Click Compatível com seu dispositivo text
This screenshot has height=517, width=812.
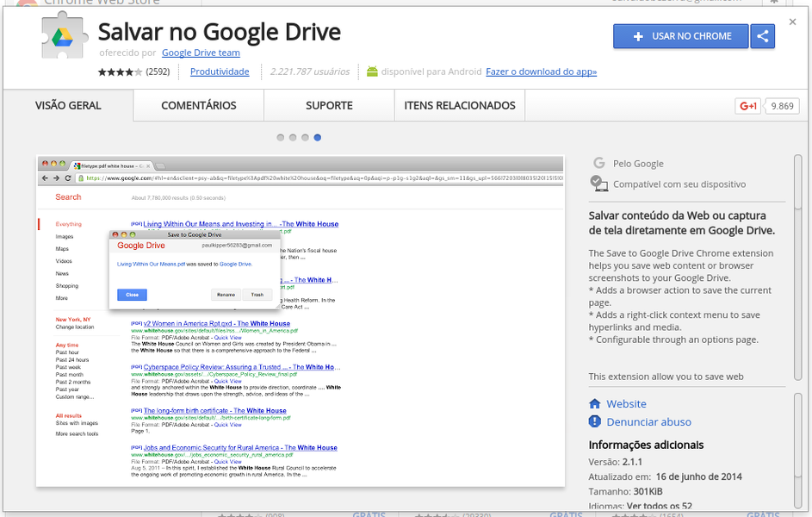(x=679, y=184)
